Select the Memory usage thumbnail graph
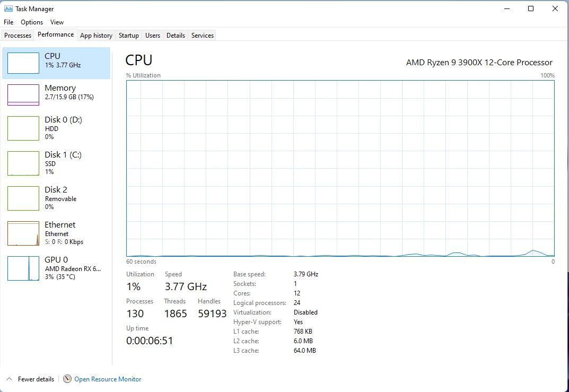Image resolution: width=569 pixels, height=392 pixels. [x=23, y=95]
